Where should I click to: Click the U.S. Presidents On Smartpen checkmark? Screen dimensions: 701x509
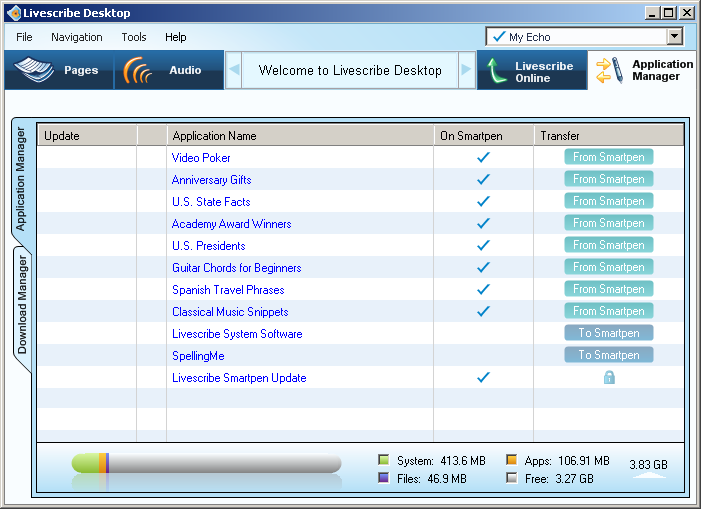point(483,246)
